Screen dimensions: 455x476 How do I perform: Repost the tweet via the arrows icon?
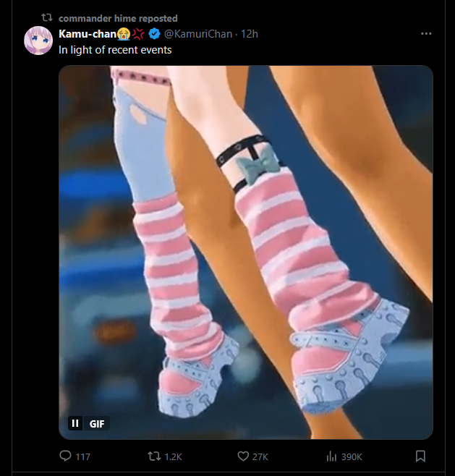[x=154, y=456]
